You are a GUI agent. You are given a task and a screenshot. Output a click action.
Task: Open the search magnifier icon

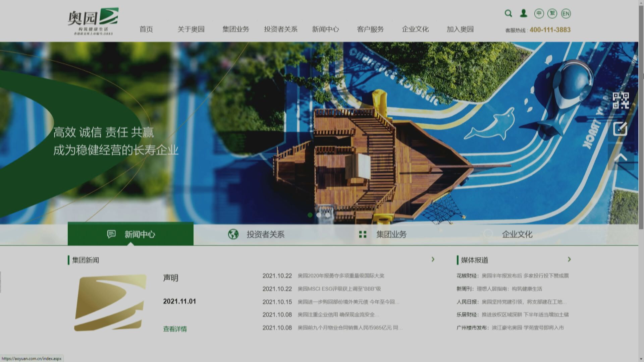click(x=508, y=13)
